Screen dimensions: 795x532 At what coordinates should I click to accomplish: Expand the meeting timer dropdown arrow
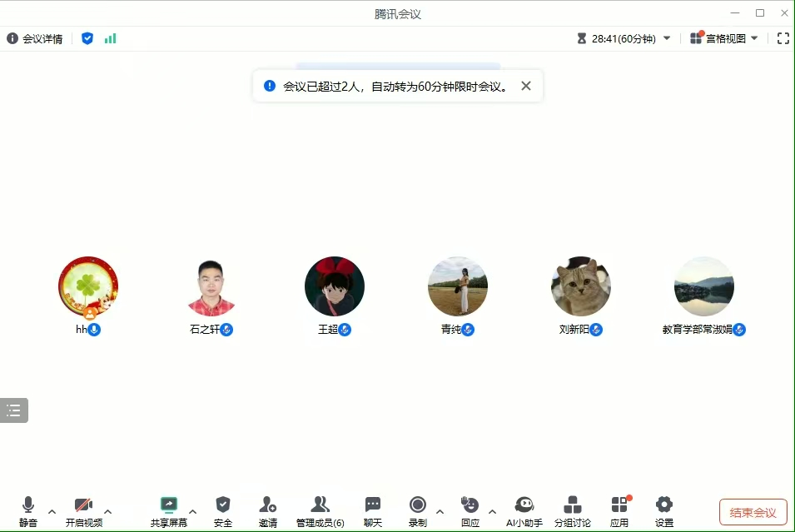click(x=667, y=38)
